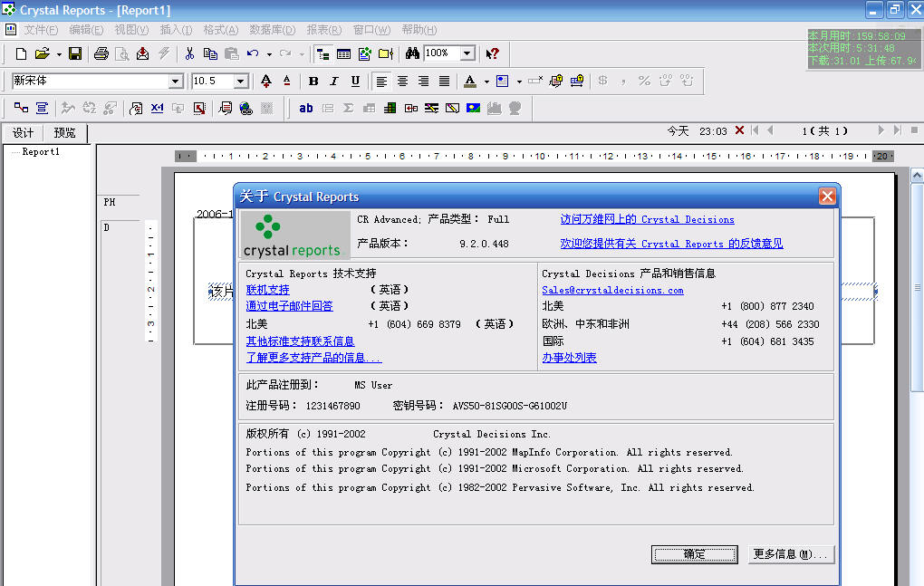Switch to the 预览 tab
The image size is (924, 586).
pos(65,132)
